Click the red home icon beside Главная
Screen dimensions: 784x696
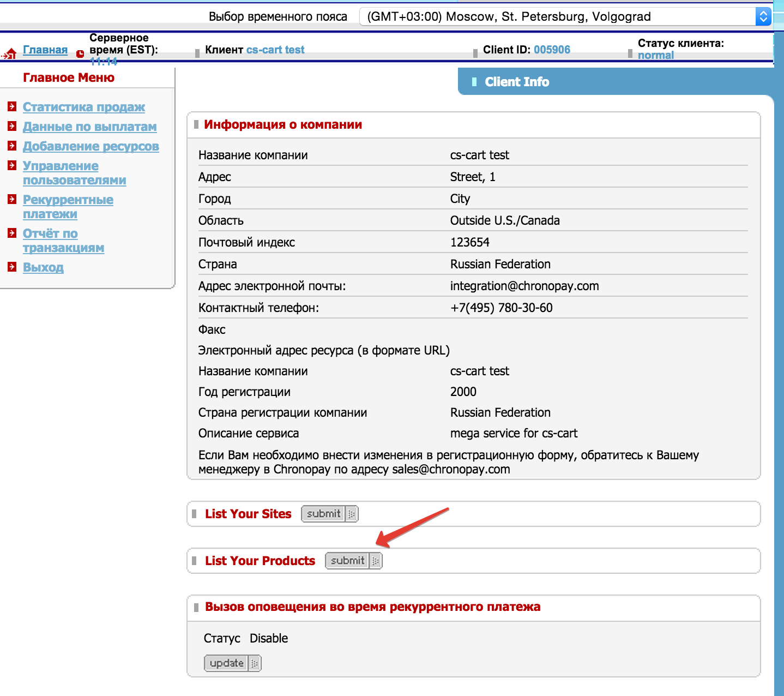(x=9, y=53)
